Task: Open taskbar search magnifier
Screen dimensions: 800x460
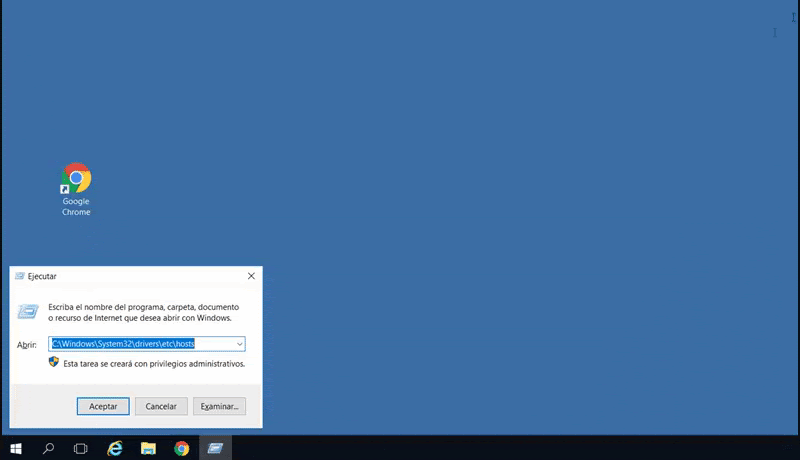Action: coord(48,448)
